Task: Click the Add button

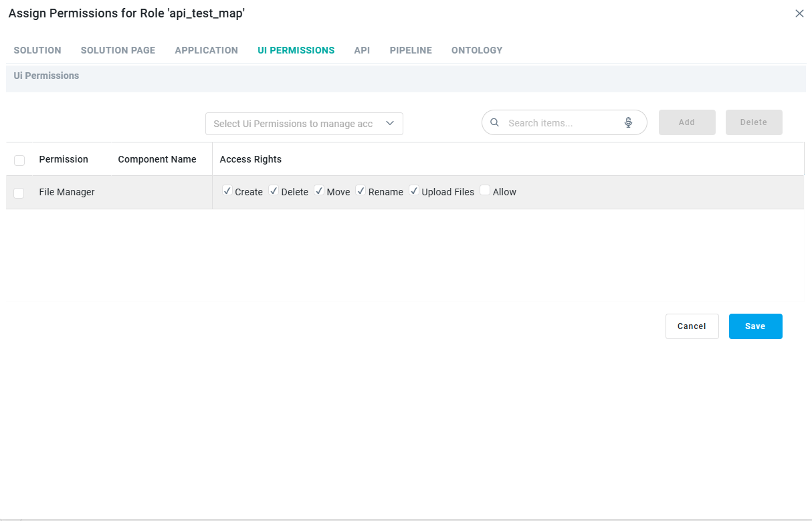Action: [687, 122]
